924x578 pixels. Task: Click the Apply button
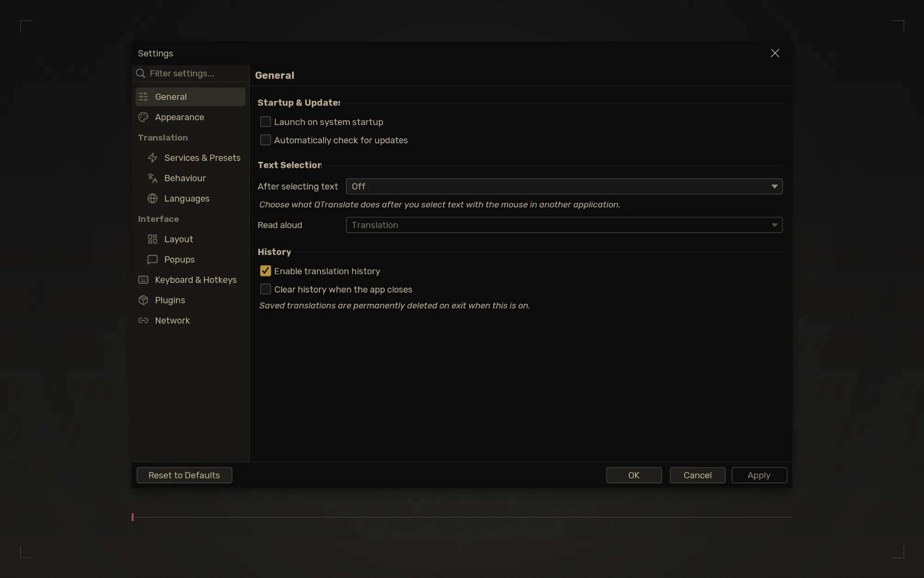tap(759, 475)
